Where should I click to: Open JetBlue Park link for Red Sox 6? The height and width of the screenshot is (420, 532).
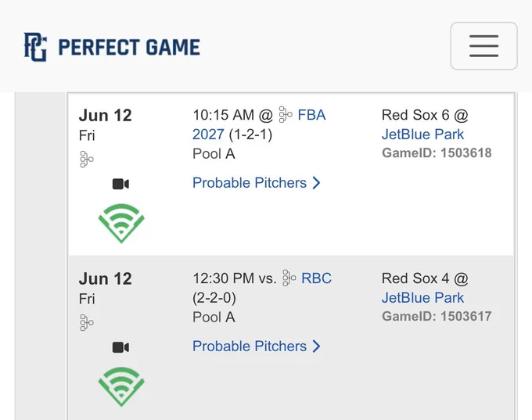(422, 135)
